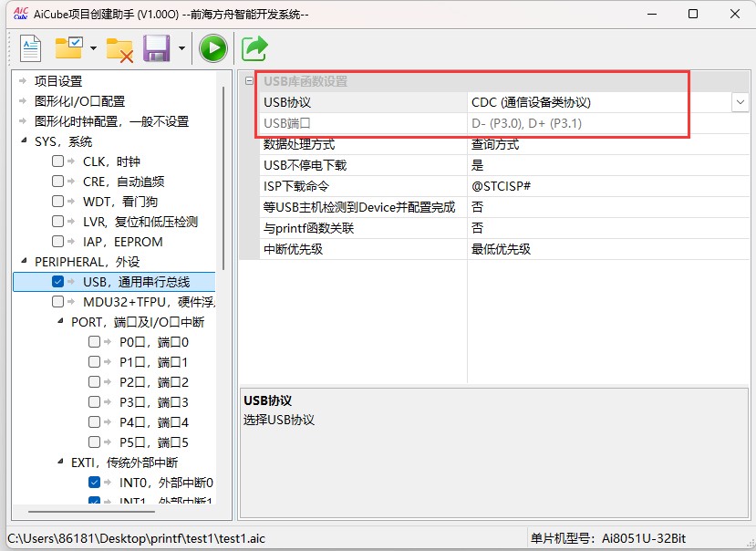Click the 查询方式 value cell
This screenshot has width=756, height=551.
(608, 144)
